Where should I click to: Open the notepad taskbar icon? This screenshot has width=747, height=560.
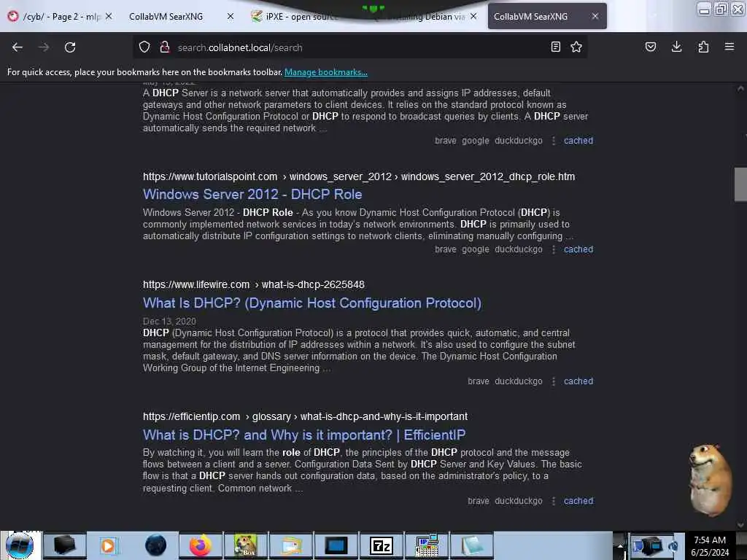(472, 545)
